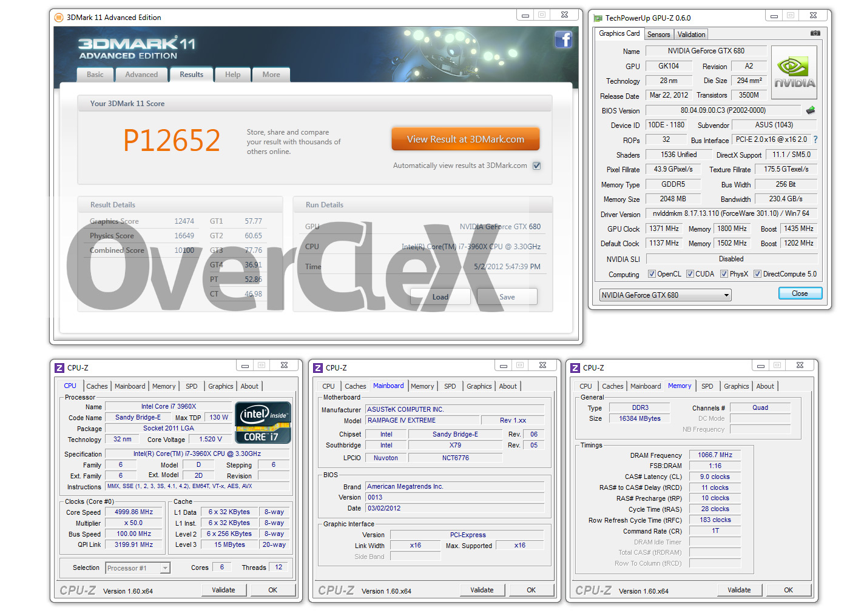
Task: Click the title icon of the CPU-Z motherboard window
Action: point(318,368)
